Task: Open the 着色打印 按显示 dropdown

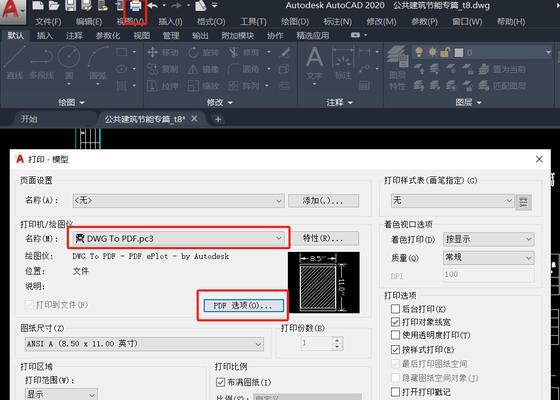Action: (489, 239)
